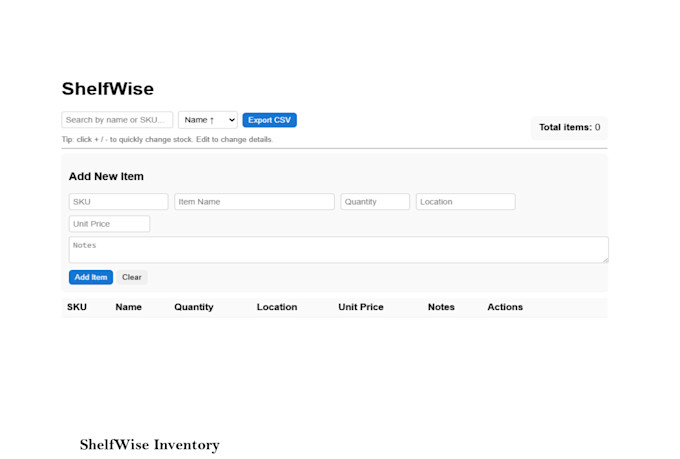Click the tip text about changing stock
This screenshot has width=680, height=459.
pyautogui.click(x=167, y=140)
